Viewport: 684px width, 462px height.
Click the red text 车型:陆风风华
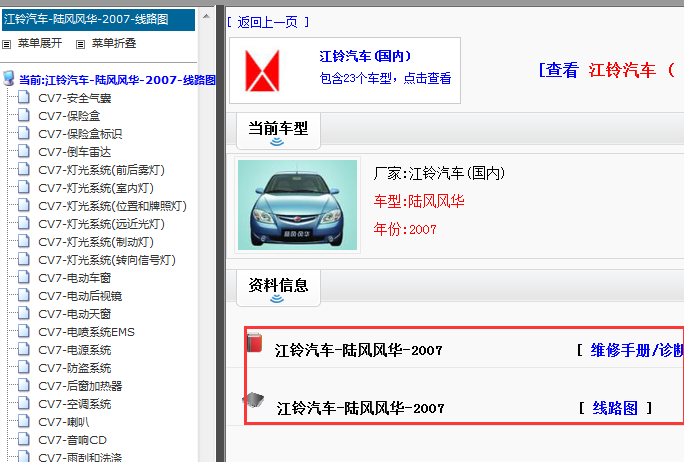tap(419, 201)
